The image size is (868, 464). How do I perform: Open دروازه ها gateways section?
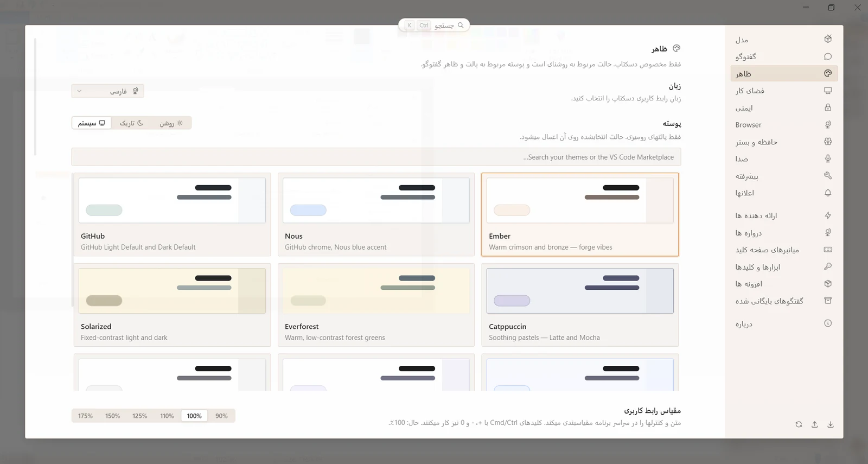click(784, 233)
